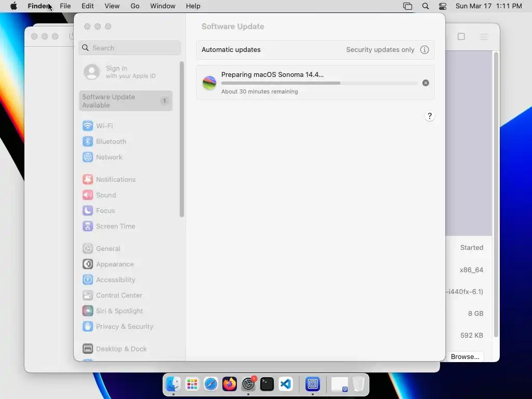Open Wi-Fi settings in sidebar
Screen dimensions: 532x399
98,126
